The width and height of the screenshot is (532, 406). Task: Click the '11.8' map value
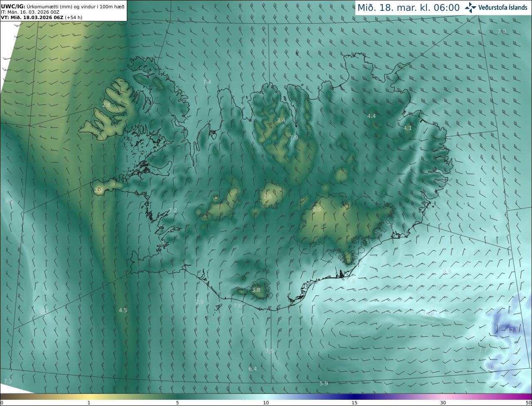point(491,367)
